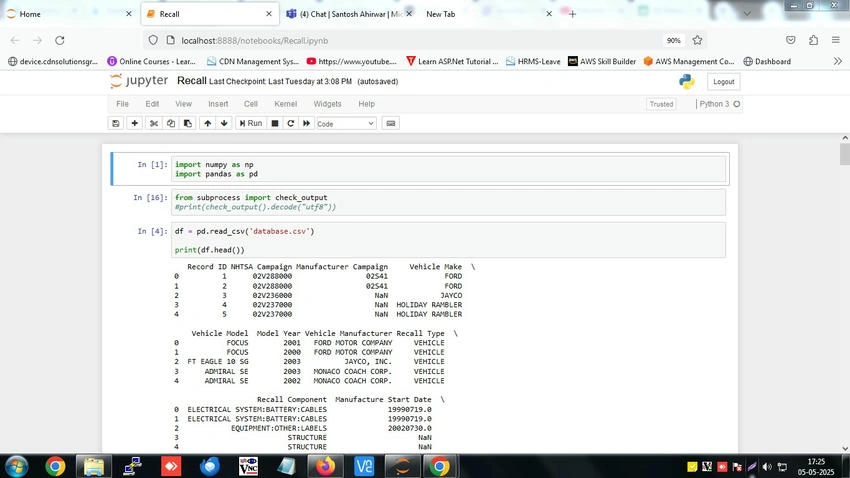Click the Logout button
850x478 pixels.
(x=723, y=82)
